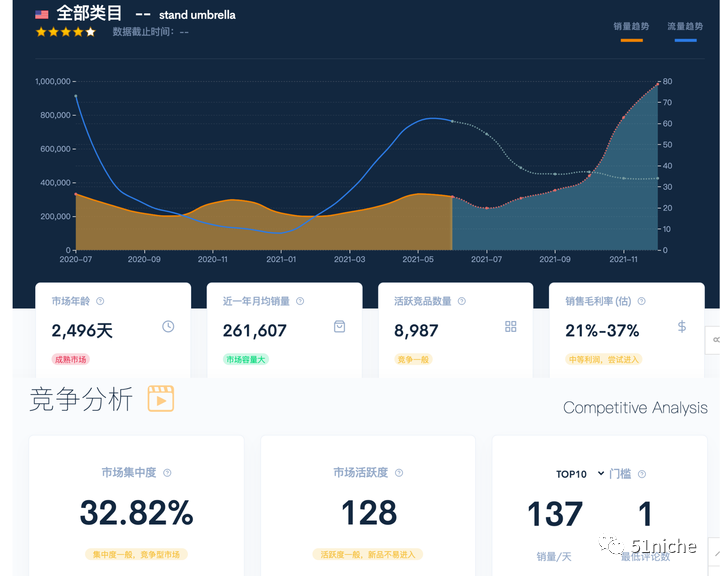Click the grid icon beside 8,987
Viewport: 720px width, 576px height.
[x=511, y=326]
